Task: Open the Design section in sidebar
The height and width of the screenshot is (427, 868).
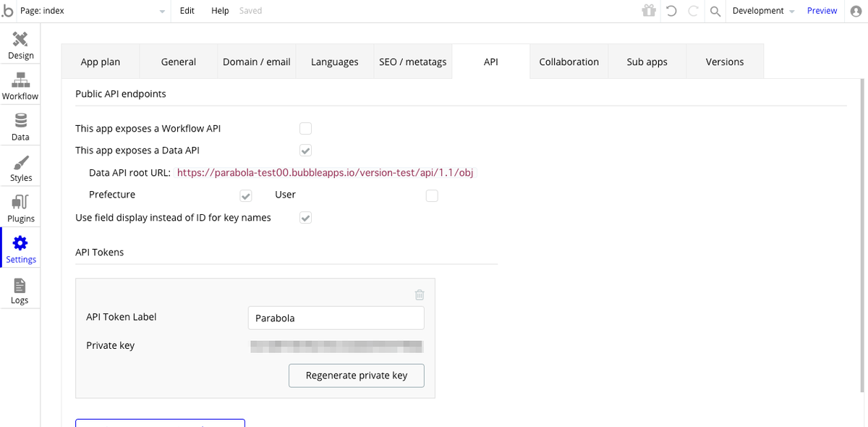Action: pos(20,45)
